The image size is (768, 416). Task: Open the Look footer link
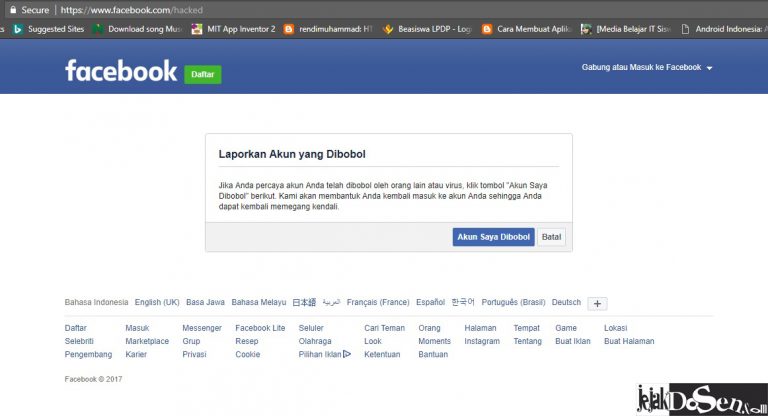(x=373, y=341)
